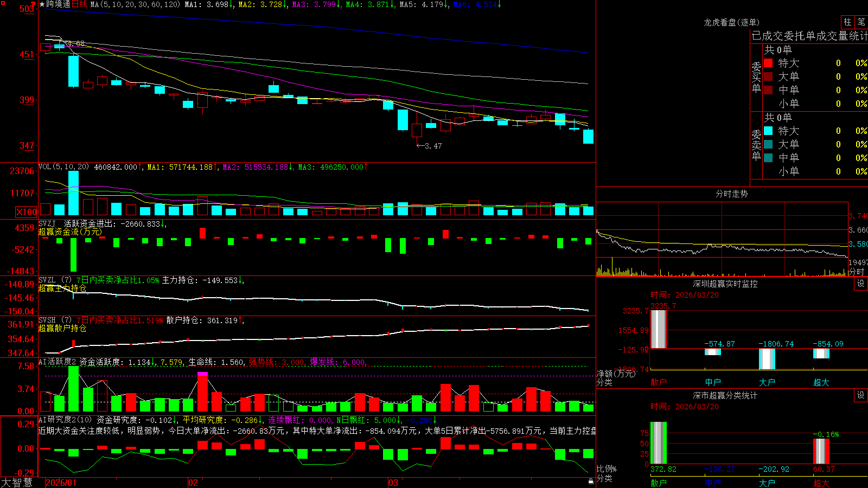868x488 pixels.
Task: Click the MA2: 3.728 value
Action: point(263,4)
